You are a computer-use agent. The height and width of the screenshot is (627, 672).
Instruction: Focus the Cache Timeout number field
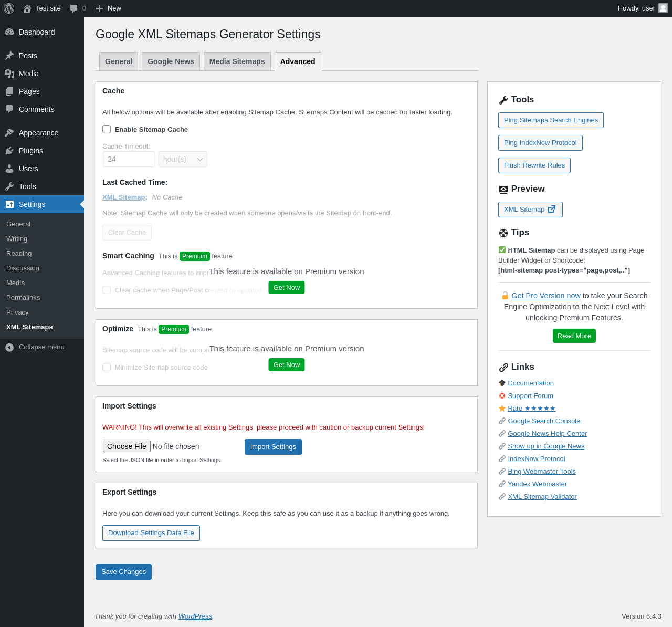pyautogui.click(x=129, y=159)
